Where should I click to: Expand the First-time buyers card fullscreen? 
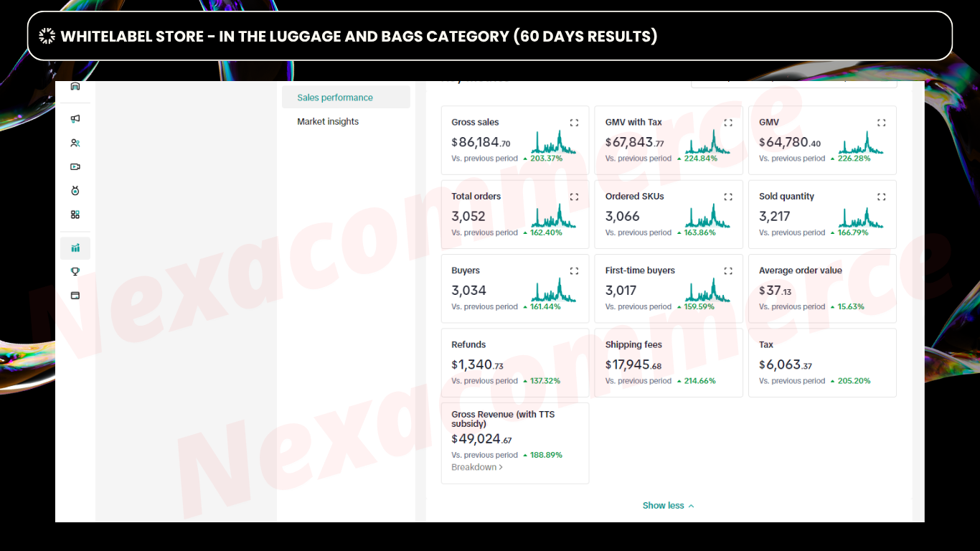[x=728, y=271]
